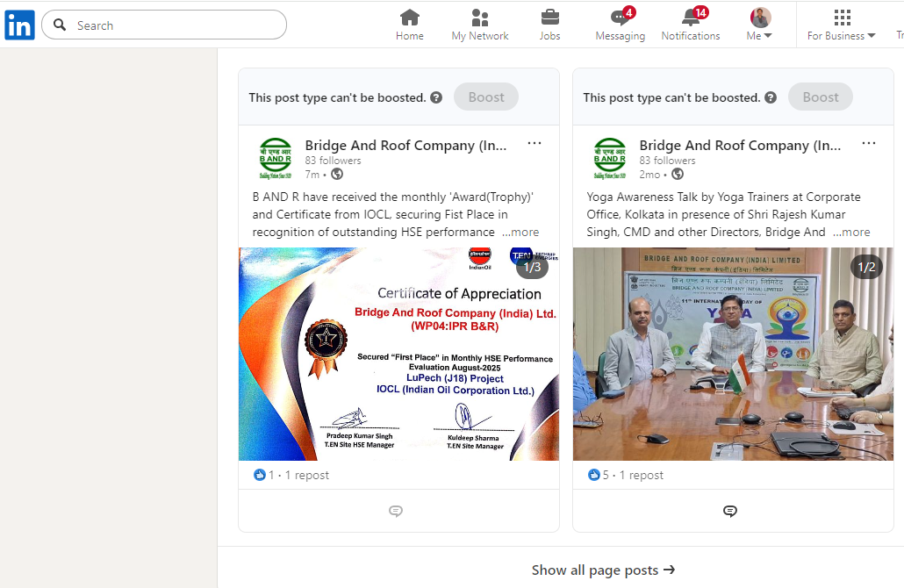Open company name link on award post
The height and width of the screenshot is (588, 904).
point(405,146)
